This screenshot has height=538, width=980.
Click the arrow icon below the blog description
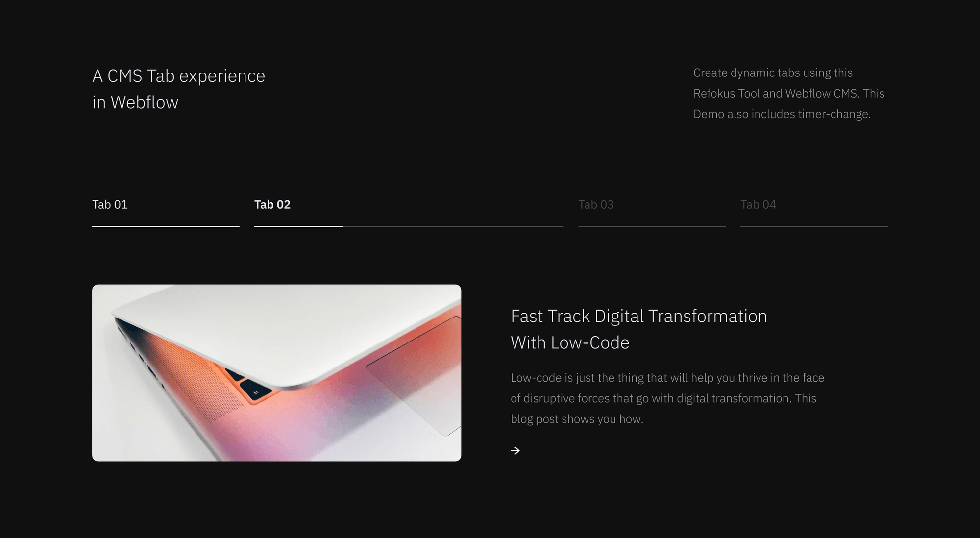[515, 450]
